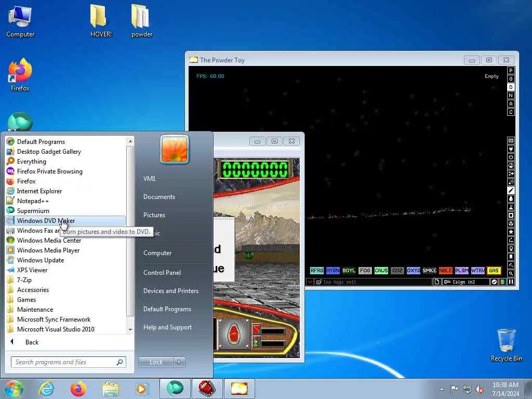Toggle the C console quick option
Screen dimensions: 532x399
(x=511, y=112)
